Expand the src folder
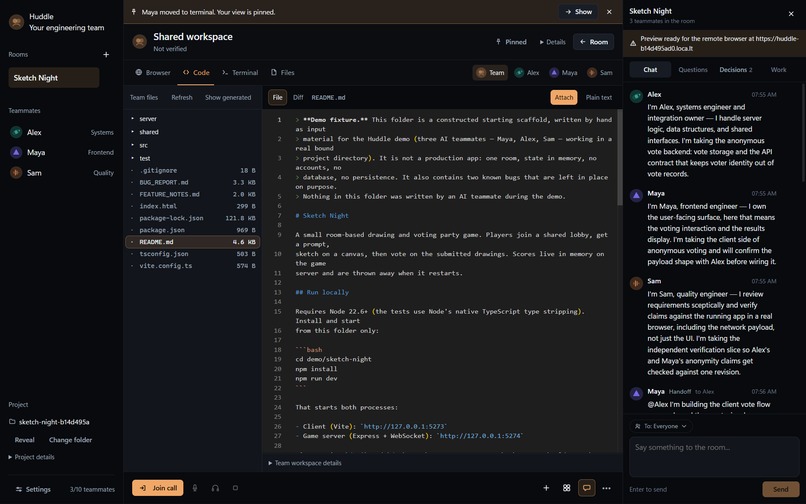The height and width of the screenshot is (504, 806). 193,145
